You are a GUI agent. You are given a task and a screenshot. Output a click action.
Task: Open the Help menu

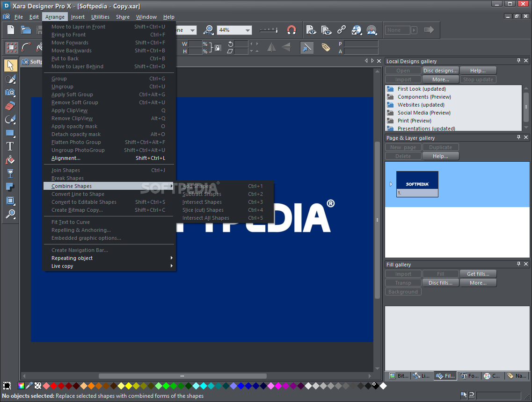pyautogui.click(x=168, y=17)
